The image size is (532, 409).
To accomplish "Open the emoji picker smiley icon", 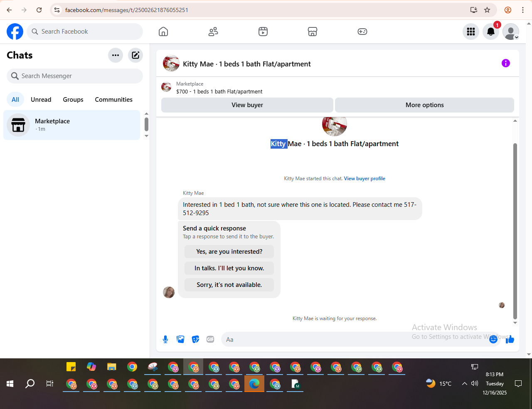I will (493, 339).
